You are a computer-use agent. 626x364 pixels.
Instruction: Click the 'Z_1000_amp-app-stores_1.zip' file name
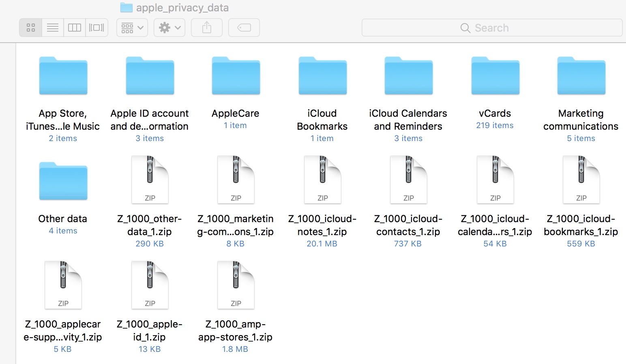(x=235, y=331)
